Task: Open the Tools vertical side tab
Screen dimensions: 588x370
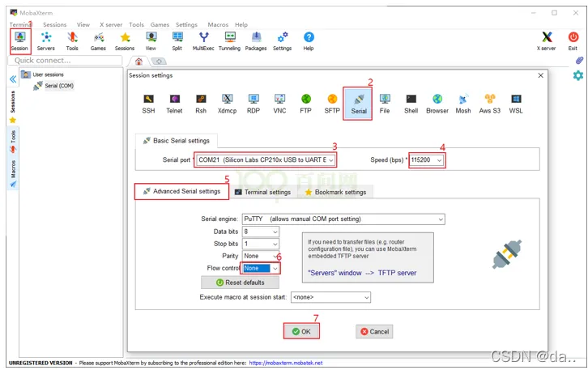Action: 13,142
